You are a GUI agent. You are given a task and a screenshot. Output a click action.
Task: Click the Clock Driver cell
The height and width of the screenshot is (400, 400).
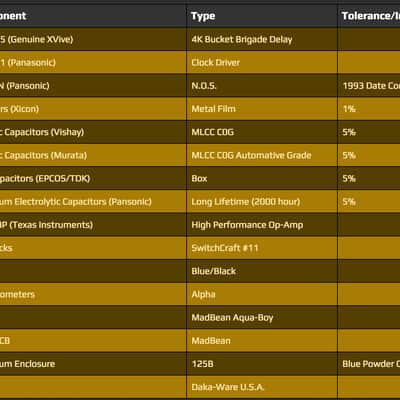[x=262, y=62]
